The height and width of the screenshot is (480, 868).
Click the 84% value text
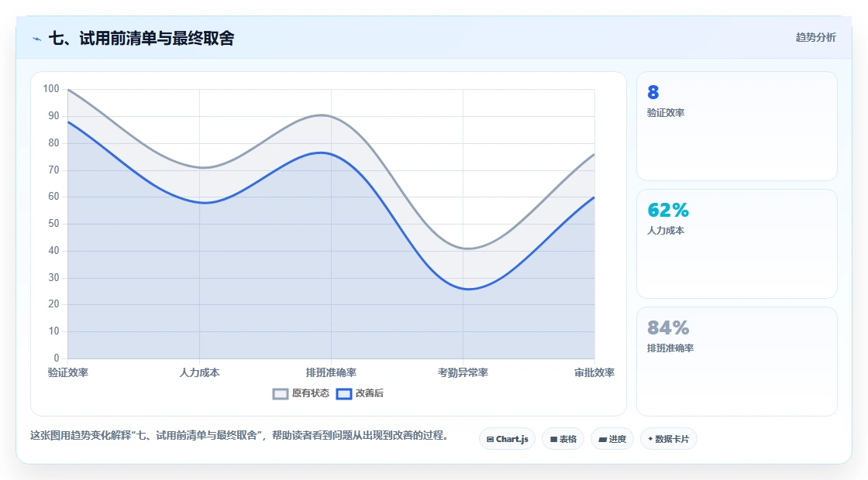[668, 328]
